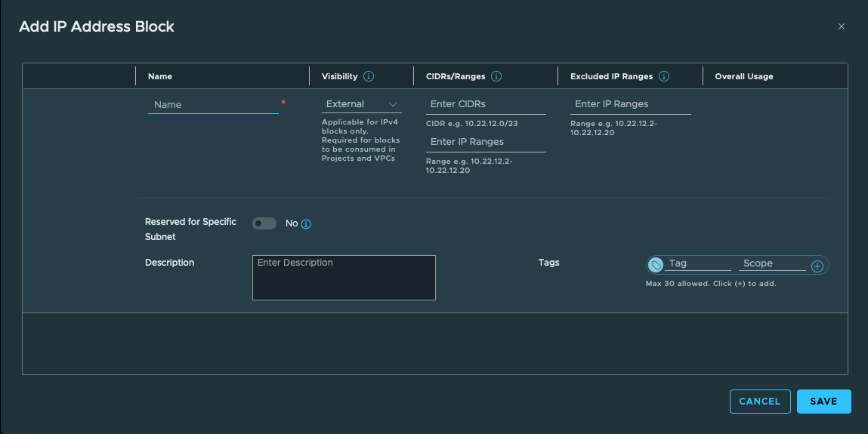868x434 pixels.
Task: Click the CANCEL button
Action: coord(759,402)
